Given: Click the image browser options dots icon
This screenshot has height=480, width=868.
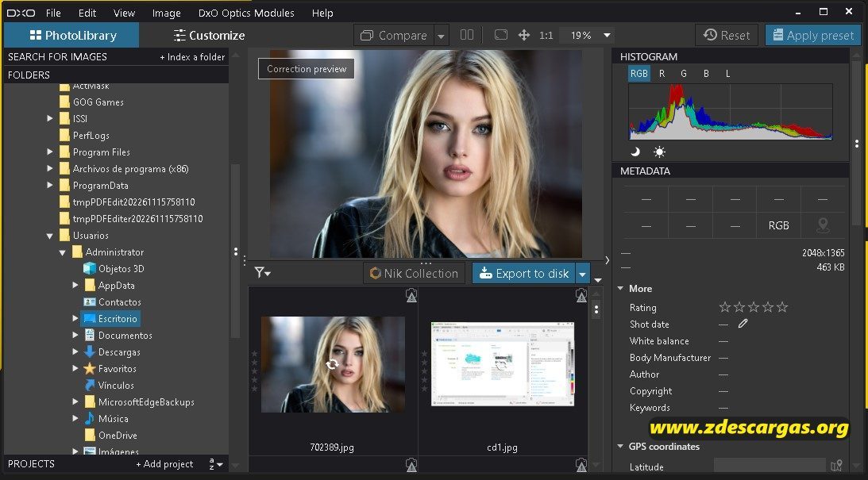Looking at the screenshot, I should click(596, 309).
